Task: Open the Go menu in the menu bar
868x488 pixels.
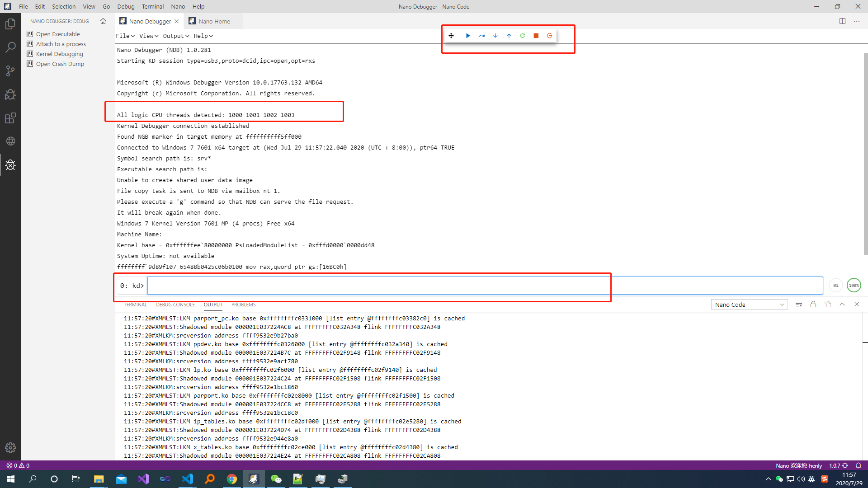Action: click(x=106, y=7)
